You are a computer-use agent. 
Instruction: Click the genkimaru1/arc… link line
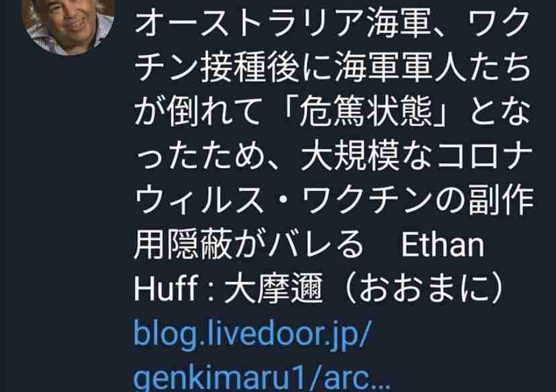click(x=262, y=378)
